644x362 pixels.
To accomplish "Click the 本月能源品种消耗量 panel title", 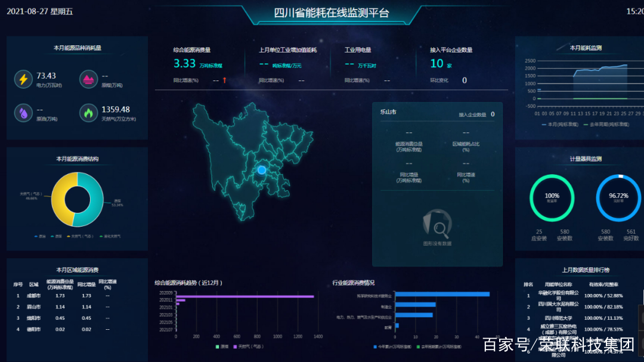I will [x=77, y=48].
